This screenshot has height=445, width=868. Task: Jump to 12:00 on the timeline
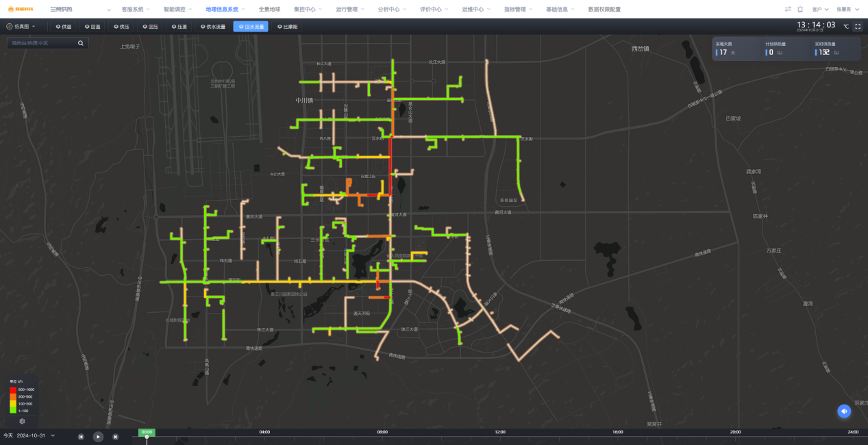point(500,432)
